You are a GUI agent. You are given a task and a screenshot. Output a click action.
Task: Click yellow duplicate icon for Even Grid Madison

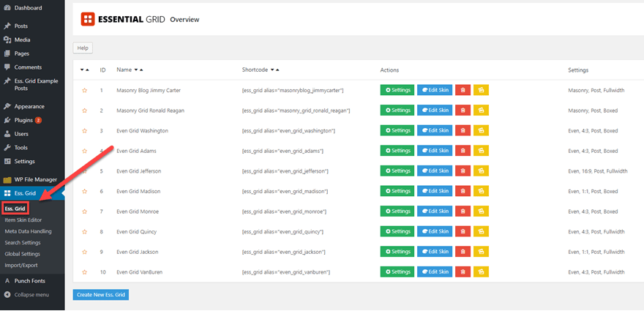pos(481,191)
